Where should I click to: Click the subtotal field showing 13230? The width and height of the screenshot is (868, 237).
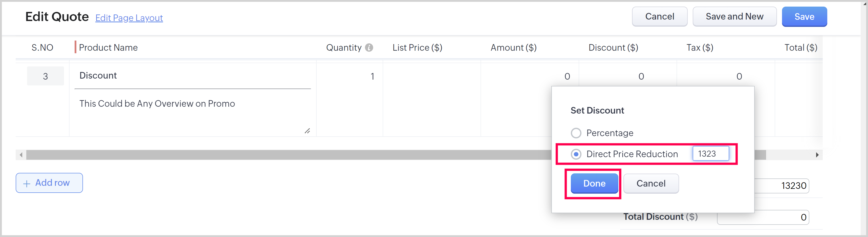click(x=782, y=186)
